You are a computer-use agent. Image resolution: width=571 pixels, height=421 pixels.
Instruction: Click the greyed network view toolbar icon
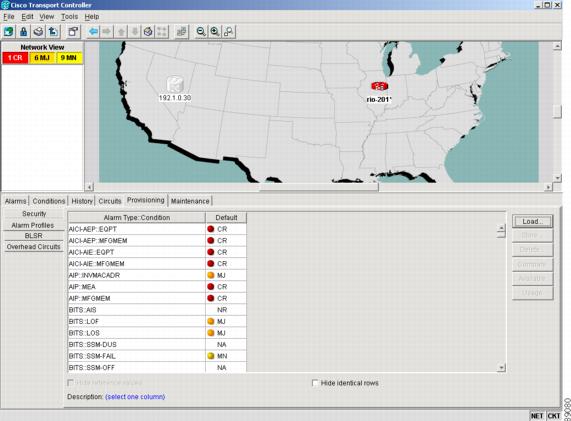162,32
